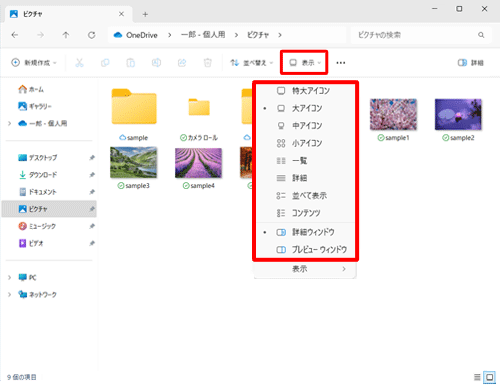Screen dimensions: 500x388
Task: Open ミュージック in the sidebar
Action: coord(37,226)
